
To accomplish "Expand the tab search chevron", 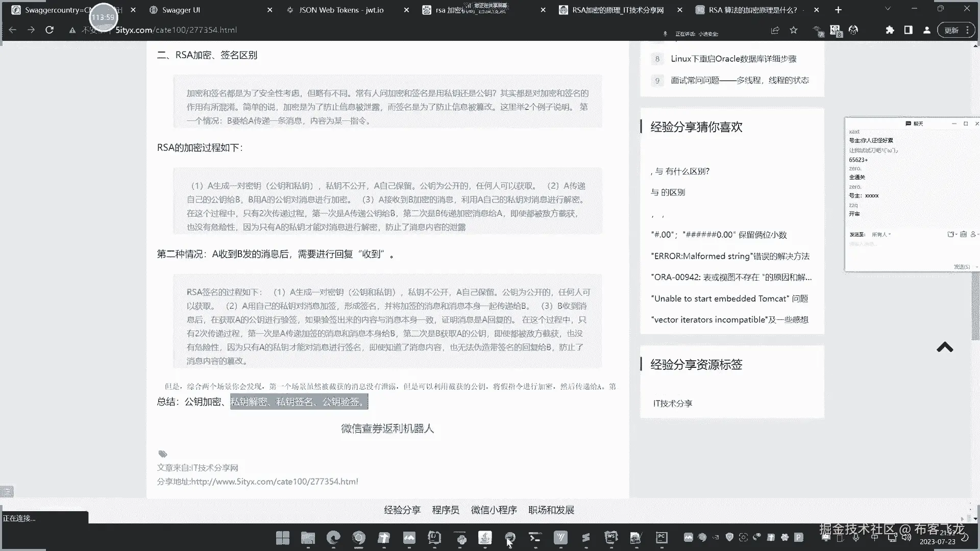I will coord(887,9).
